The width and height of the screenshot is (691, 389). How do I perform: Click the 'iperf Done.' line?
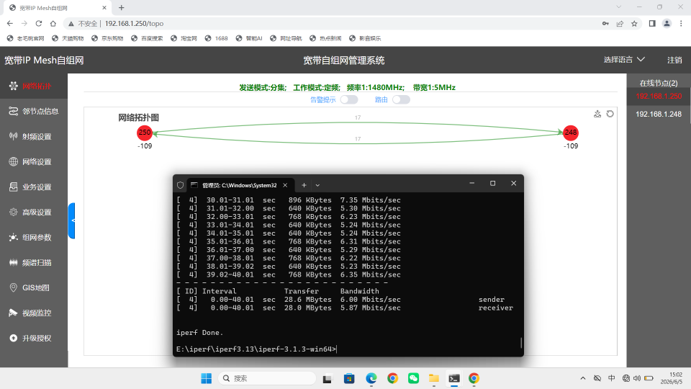(200, 333)
